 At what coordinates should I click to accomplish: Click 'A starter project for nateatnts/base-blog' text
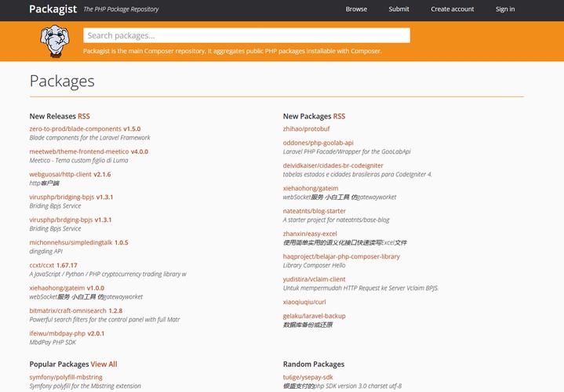click(x=336, y=220)
